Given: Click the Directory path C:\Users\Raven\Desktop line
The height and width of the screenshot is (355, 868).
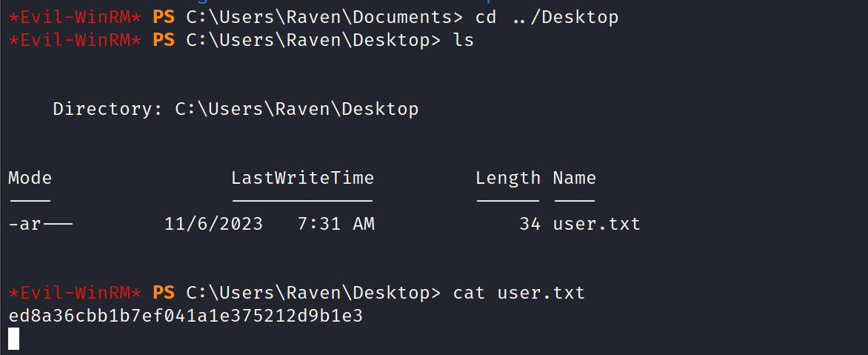Looking at the screenshot, I should tap(236, 108).
